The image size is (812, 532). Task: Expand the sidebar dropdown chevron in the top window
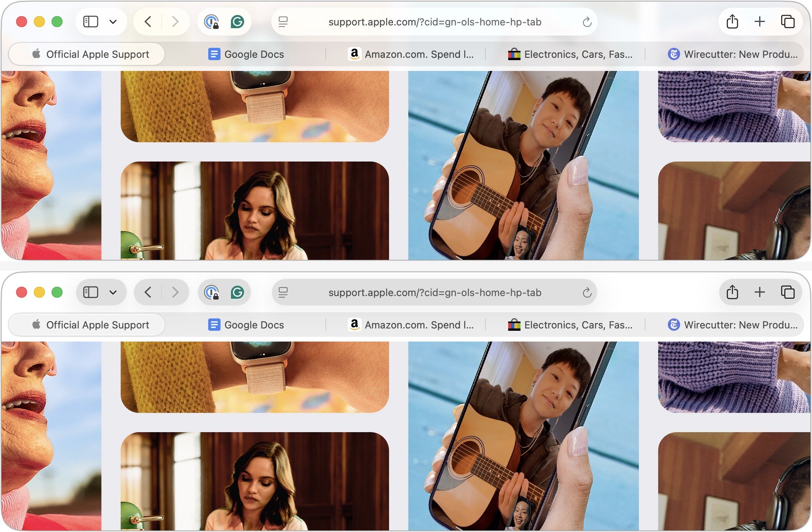pyautogui.click(x=113, y=22)
